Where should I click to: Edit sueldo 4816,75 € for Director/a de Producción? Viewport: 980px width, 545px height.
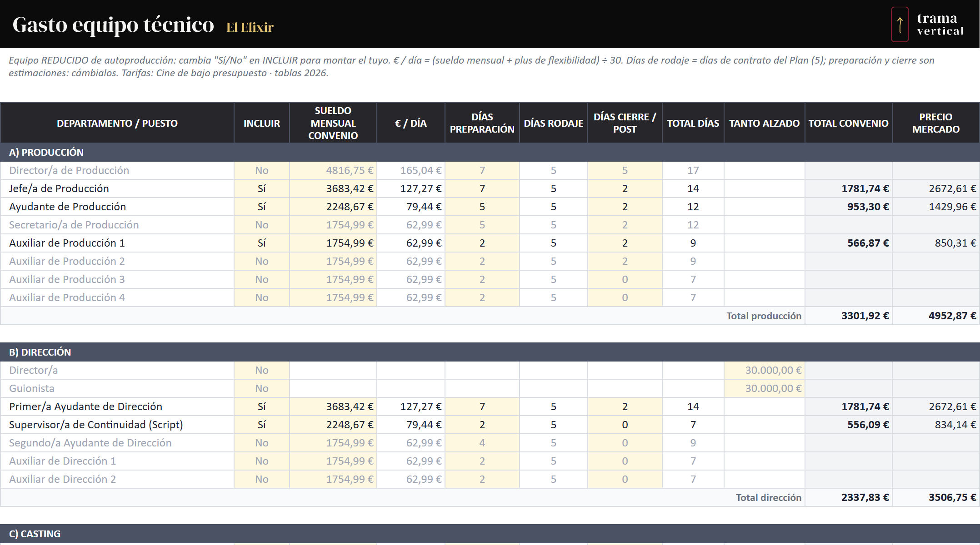point(333,170)
